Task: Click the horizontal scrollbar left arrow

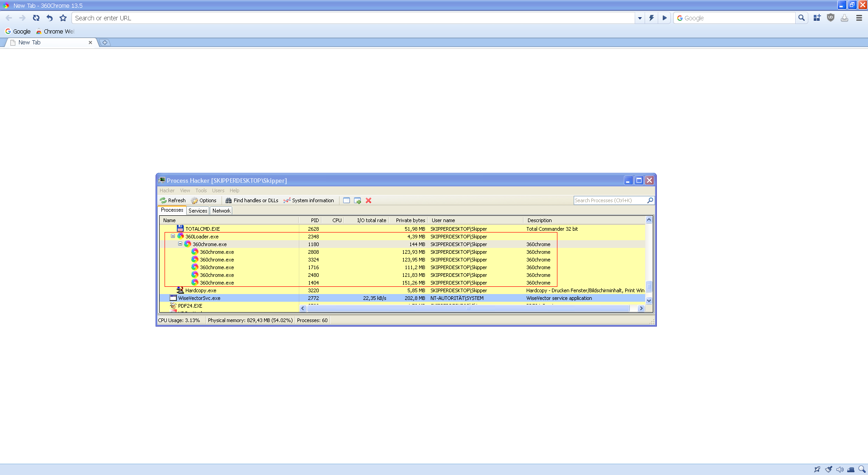Action: pyautogui.click(x=303, y=309)
